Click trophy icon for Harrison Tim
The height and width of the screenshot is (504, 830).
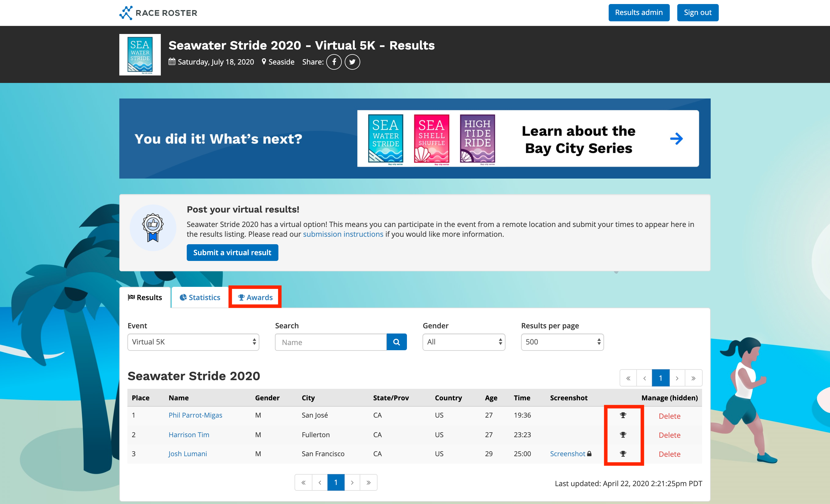click(x=623, y=435)
